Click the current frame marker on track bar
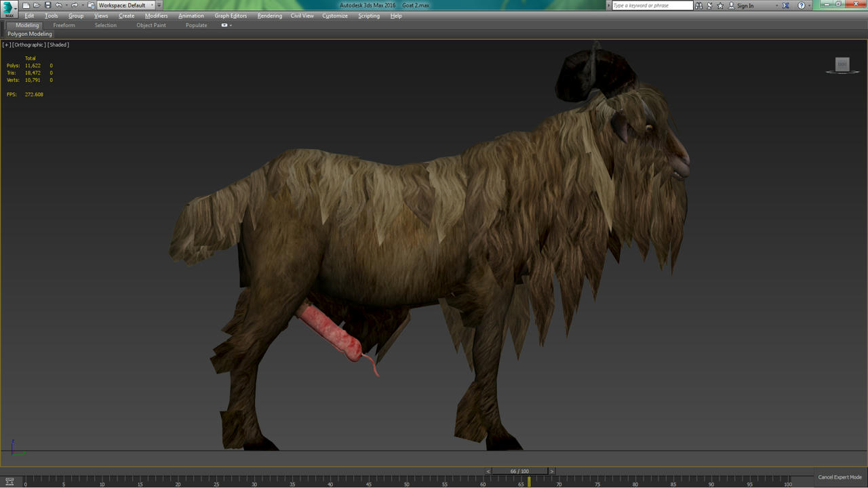 pos(530,481)
